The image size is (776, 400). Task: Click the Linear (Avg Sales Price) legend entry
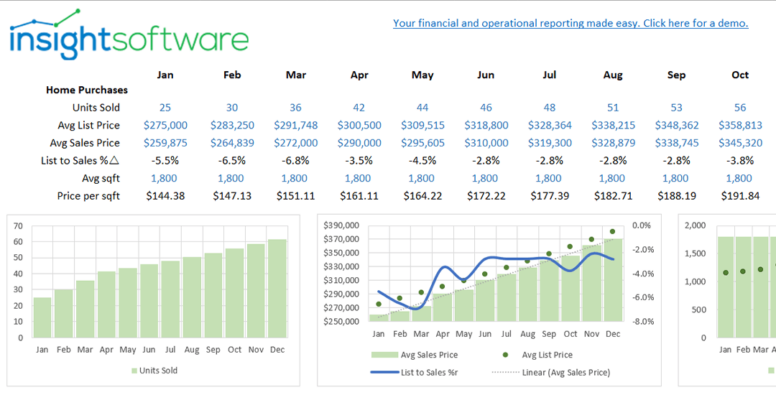pos(551,372)
